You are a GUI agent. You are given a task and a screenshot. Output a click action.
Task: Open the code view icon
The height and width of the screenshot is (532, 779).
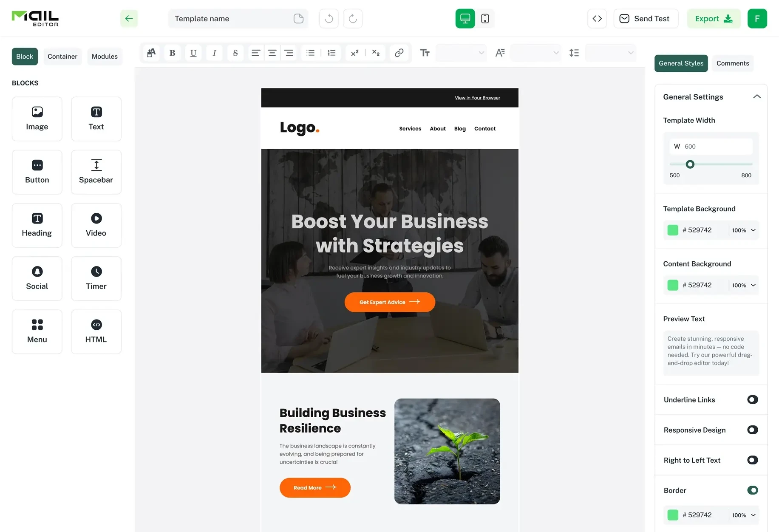(x=597, y=19)
